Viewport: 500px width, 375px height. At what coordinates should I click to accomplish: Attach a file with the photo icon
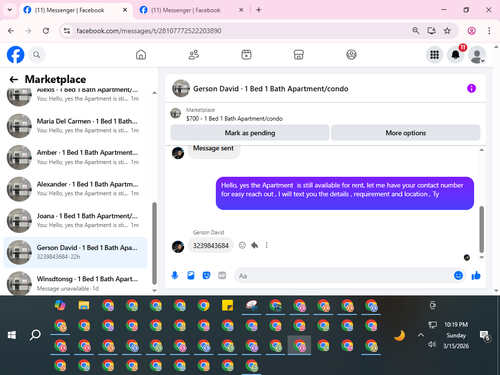[191, 276]
